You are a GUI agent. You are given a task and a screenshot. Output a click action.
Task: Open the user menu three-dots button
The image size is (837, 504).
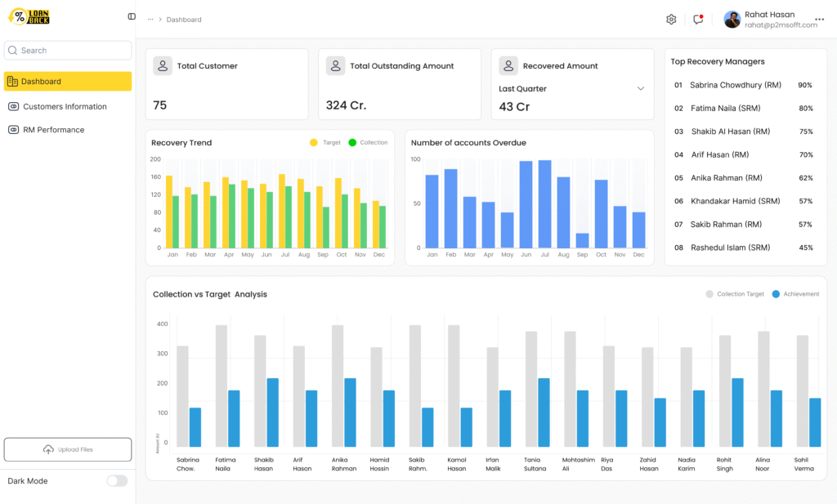[x=819, y=20]
